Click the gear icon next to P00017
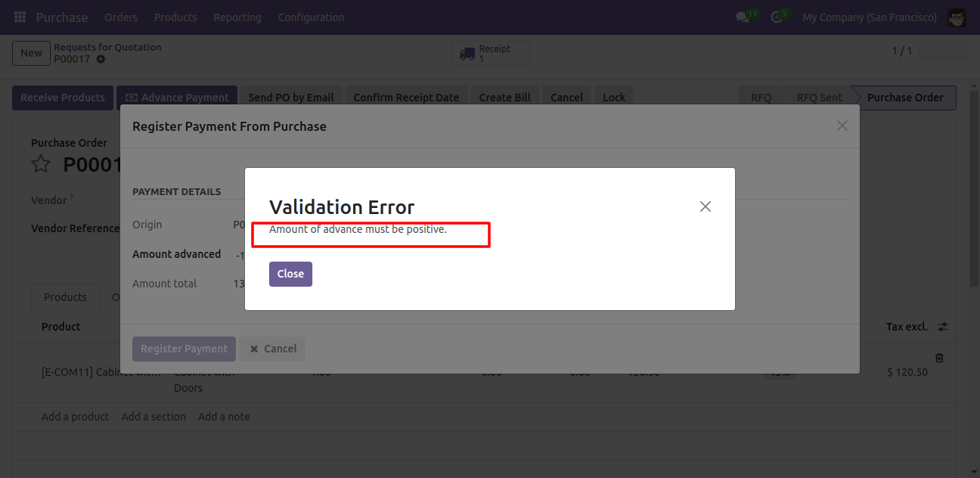 click(x=101, y=59)
